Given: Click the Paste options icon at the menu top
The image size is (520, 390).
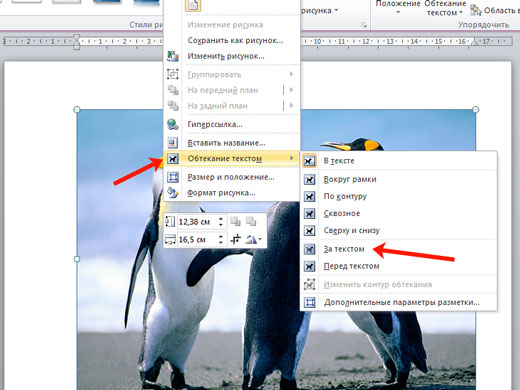Looking at the screenshot, I should (193, 5).
